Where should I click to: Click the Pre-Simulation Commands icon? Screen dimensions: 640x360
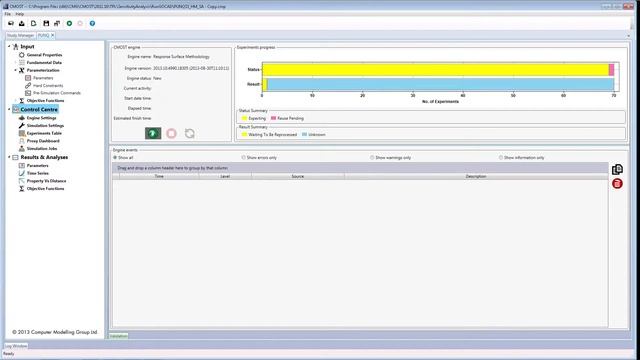click(28, 93)
